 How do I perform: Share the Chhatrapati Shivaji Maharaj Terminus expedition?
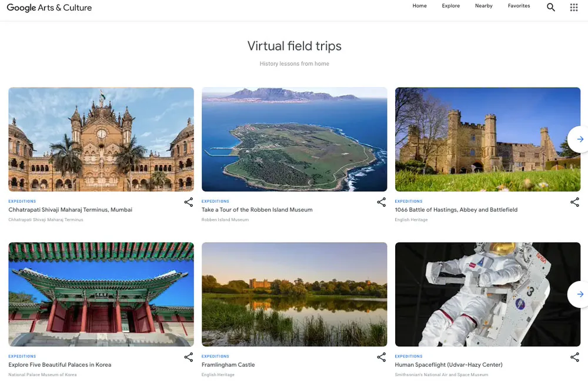tap(188, 202)
